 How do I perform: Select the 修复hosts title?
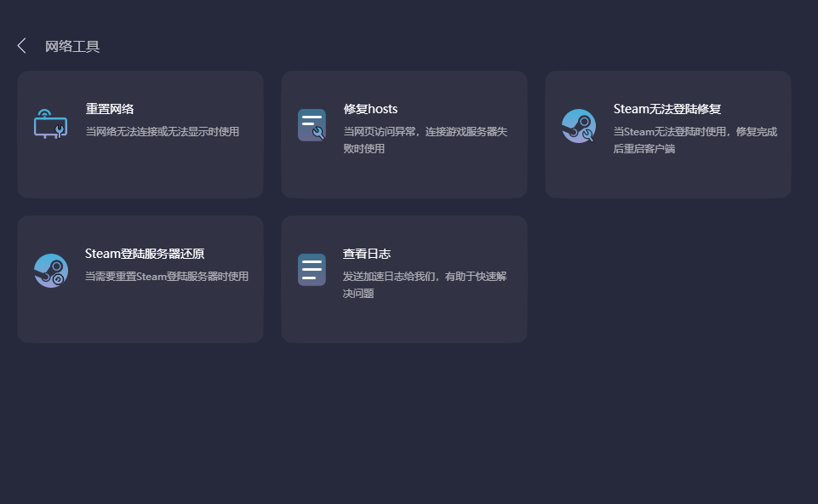[x=370, y=108]
